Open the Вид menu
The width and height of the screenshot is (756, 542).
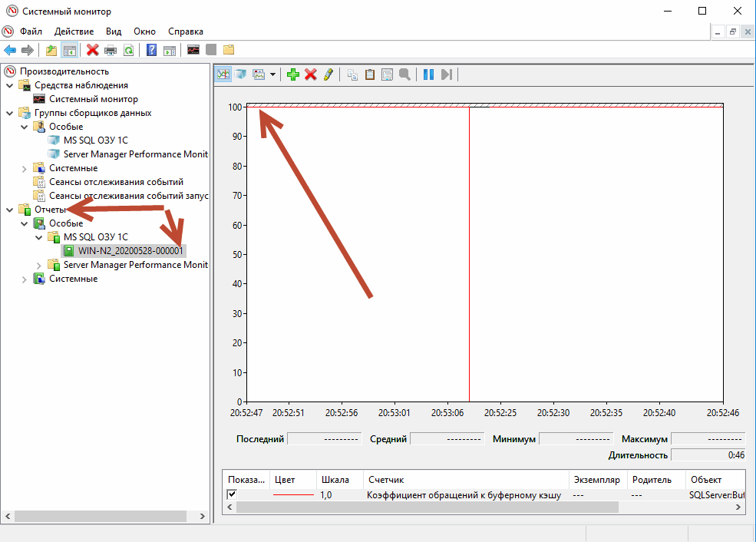[114, 31]
